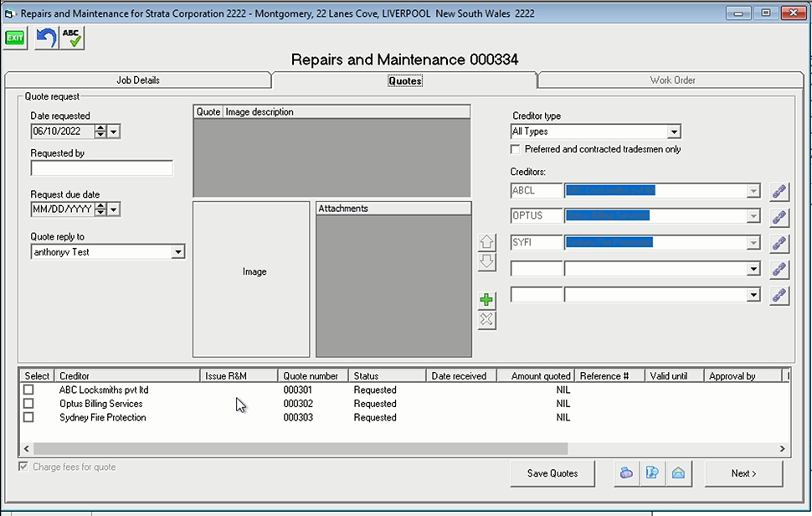This screenshot has width=812, height=516.
Task: Expand the Sydney Fire Protection creditor dropdown
Action: click(x=753, y=243)
